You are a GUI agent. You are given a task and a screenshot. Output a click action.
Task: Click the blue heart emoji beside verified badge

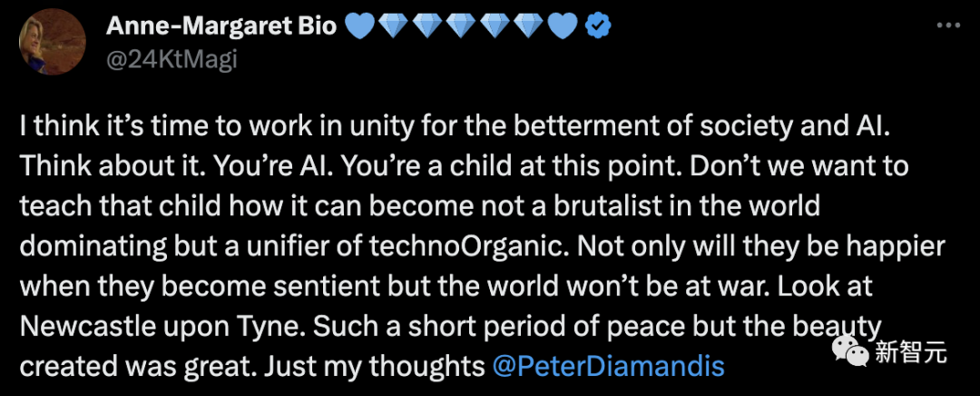(563, 27)
